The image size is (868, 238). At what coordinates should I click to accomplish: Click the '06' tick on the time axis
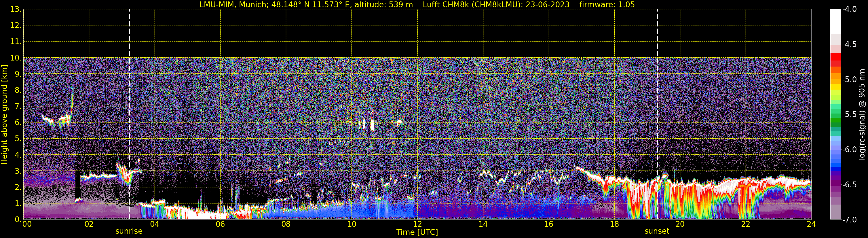click(220, 224)
